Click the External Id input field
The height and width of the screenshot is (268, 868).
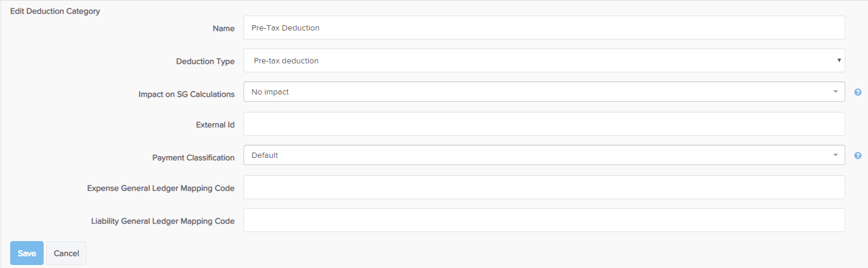pyautogui.click(x=544, y=124)
